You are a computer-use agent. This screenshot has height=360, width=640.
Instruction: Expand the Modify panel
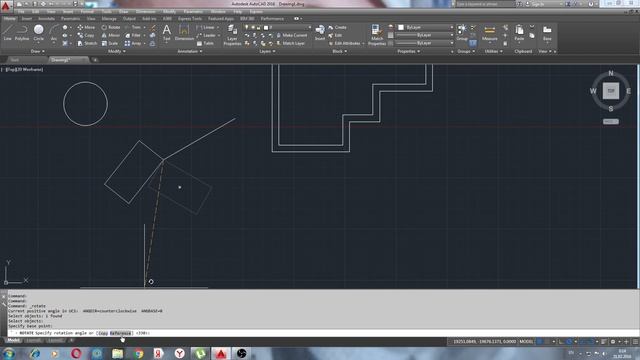click(117, 51)
